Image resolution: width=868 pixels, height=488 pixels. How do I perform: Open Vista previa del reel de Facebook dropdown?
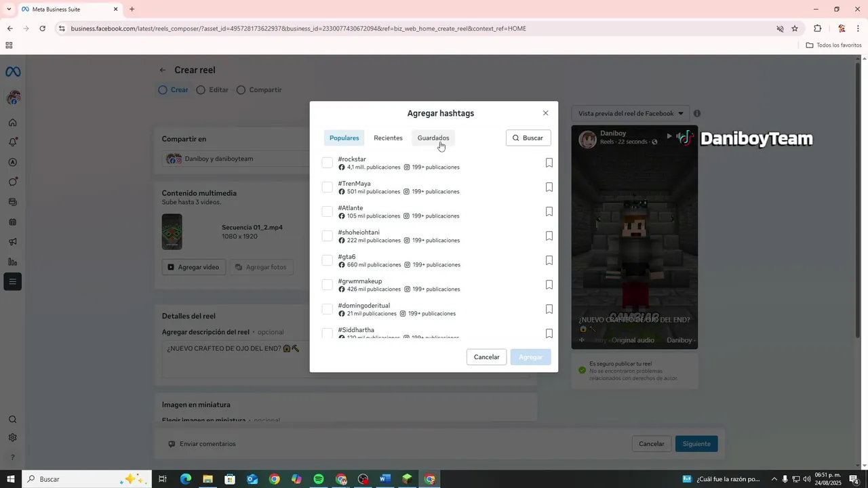pyautogui.click(x=631, y=113)
